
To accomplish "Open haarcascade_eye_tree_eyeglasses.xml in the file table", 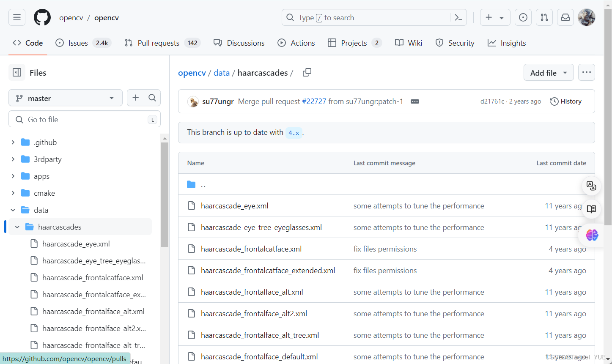I will (261, 227).
